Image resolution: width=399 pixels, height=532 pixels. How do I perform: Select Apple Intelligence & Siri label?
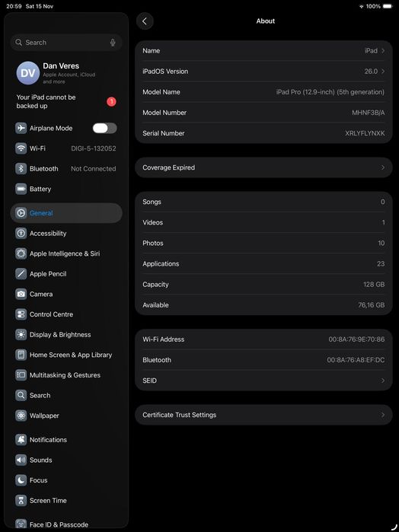65,253
